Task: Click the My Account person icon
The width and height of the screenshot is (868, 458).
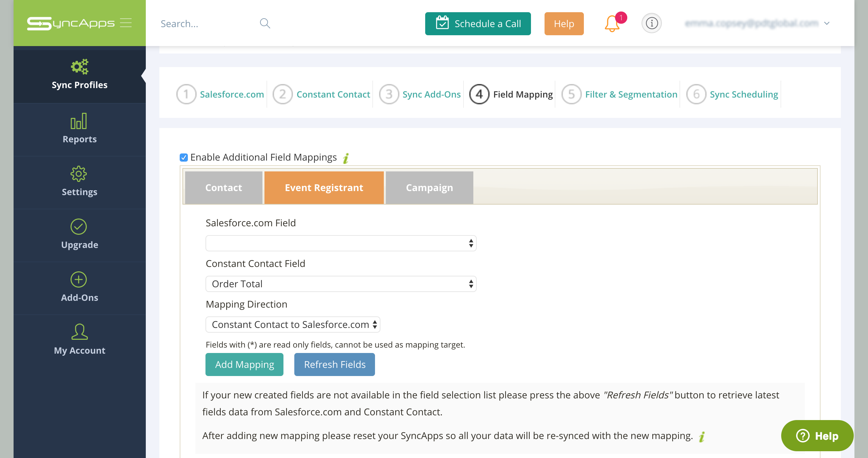Action: click(x=80, y=332)
